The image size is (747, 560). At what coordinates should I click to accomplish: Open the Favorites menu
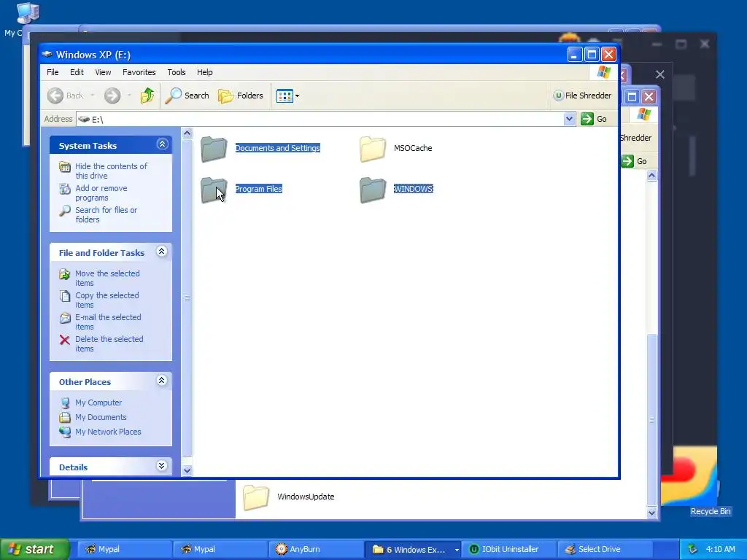(139, 72)
